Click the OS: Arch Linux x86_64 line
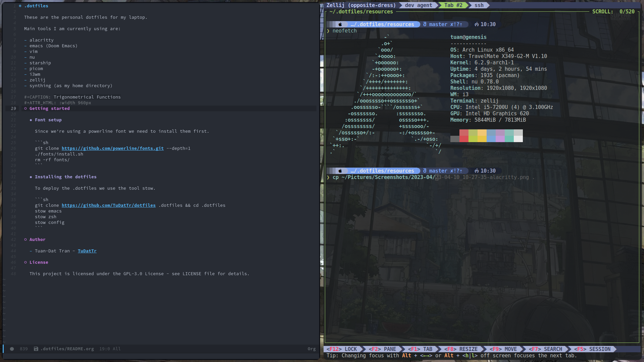Screen dimensions: 644x362 coord(482,50)
